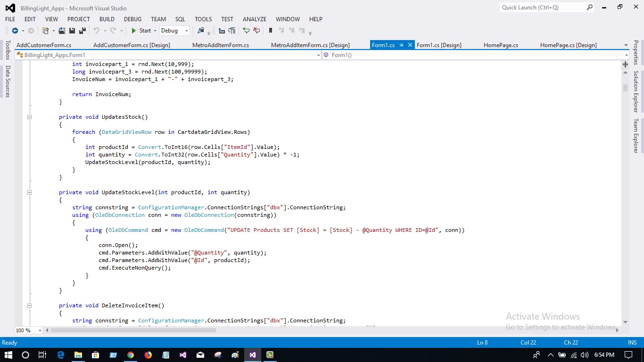Collapse the UpdateStockLevel method outline
The image size is (644, 362).
(29, 192)
